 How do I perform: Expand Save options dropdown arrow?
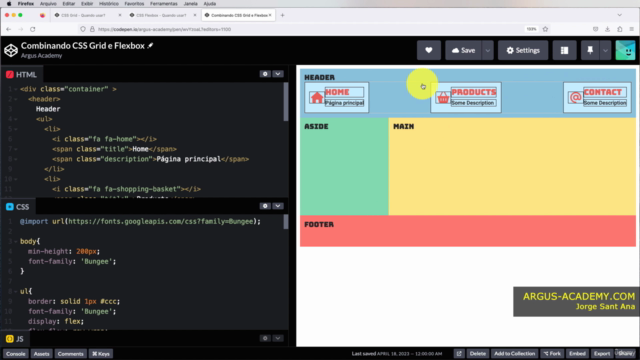point(487,50)
